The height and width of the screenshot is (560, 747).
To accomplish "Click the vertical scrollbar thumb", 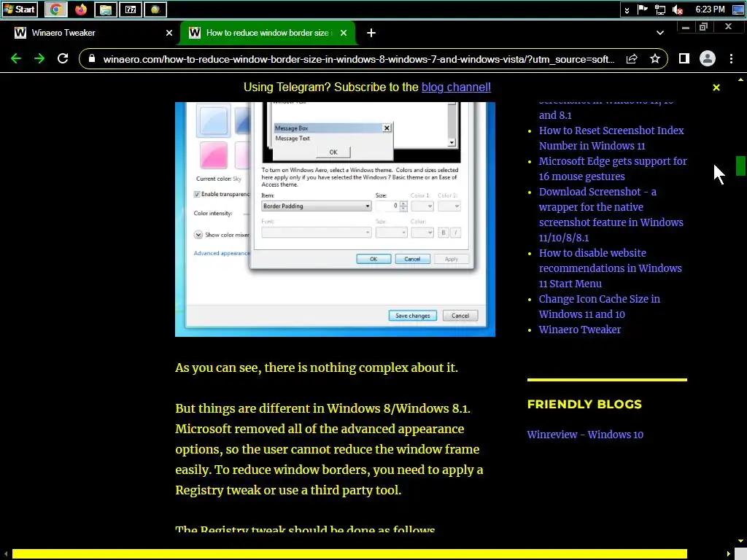I will point(740,166).
